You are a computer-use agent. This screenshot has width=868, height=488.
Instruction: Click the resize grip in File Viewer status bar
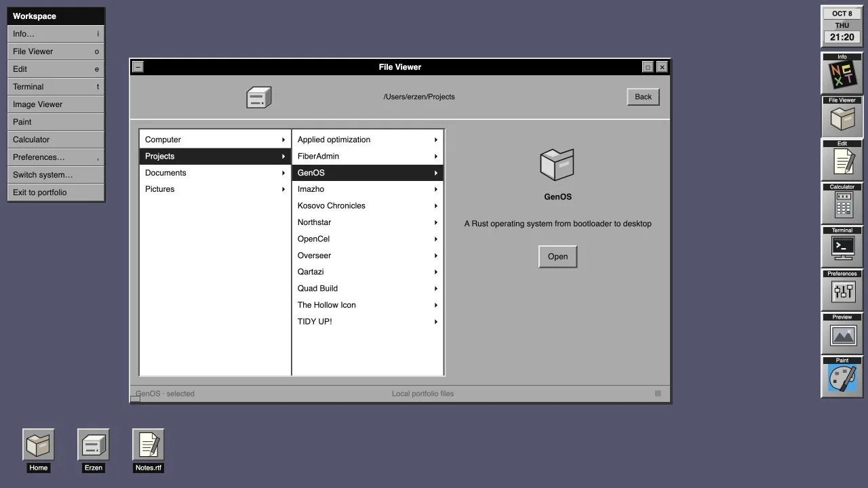pyautogui.click(x=658, y=393)
